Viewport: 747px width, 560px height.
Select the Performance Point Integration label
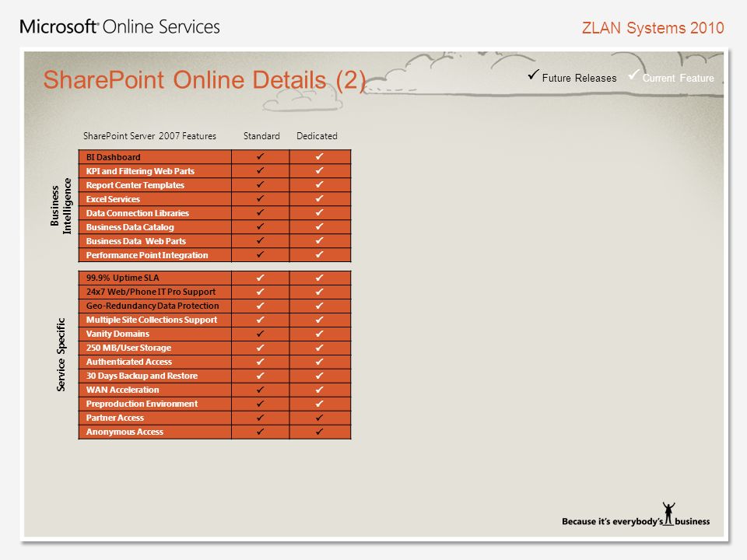point(147,255)
